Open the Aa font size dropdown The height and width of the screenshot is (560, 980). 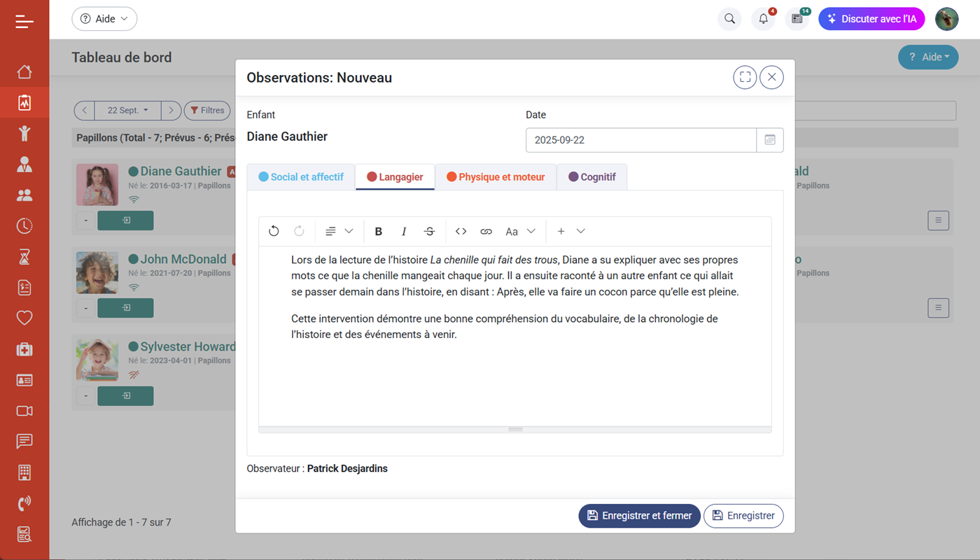[x=520, y=232]
